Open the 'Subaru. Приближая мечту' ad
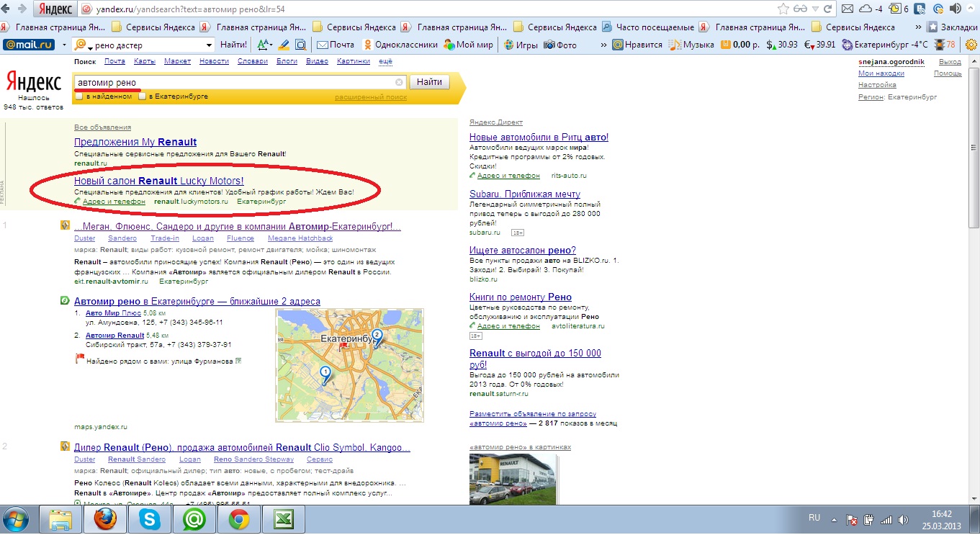This screenshot has height=535, width=980. click(x=525, y=194)
